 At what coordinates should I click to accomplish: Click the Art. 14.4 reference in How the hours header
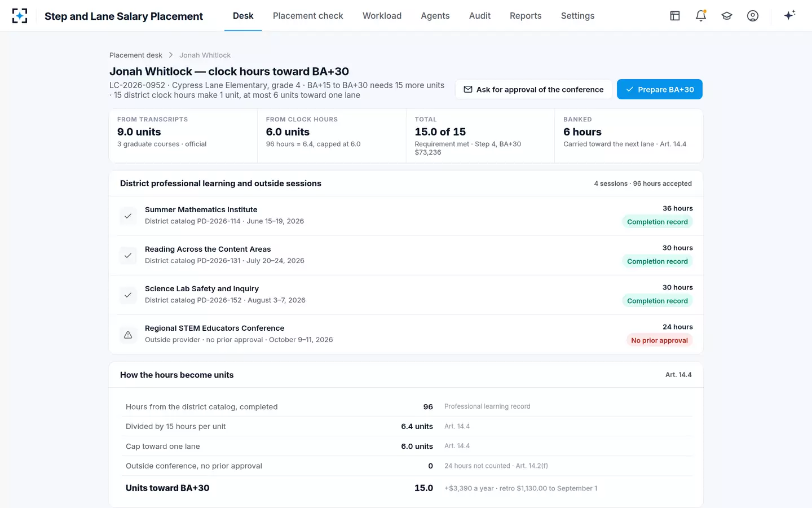pyautogui.click(x=678, y=375)
